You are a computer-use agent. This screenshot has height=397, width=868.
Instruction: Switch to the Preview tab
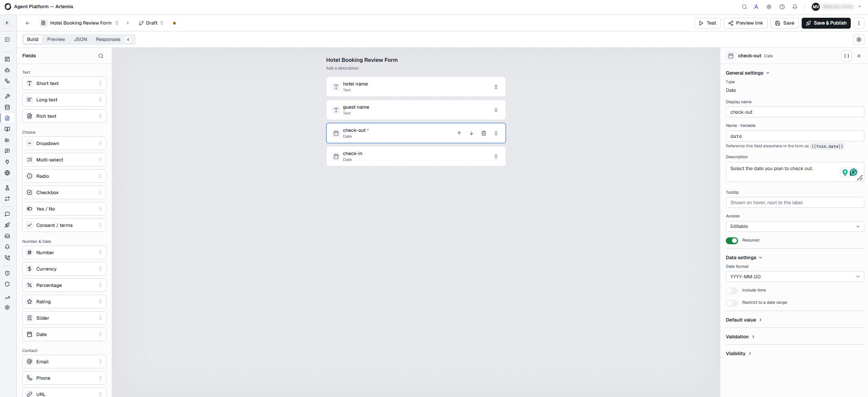click(x=56, y=40)
